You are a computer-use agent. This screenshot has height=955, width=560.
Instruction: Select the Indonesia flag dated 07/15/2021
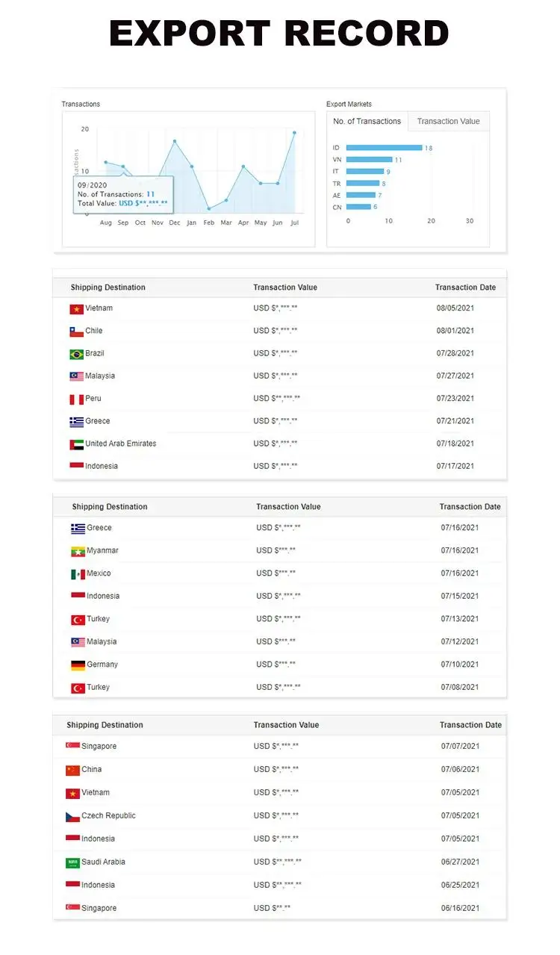coord(78,597)
